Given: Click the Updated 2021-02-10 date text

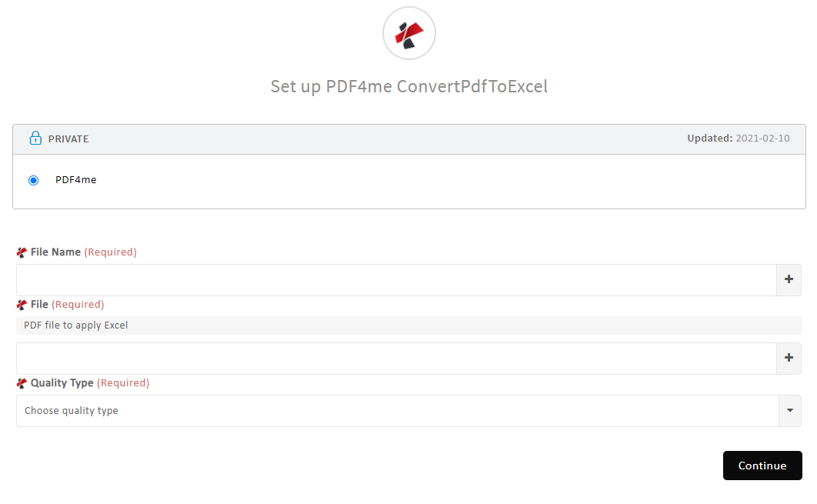Looking at the screenshot, I should (x=739, y=138).
